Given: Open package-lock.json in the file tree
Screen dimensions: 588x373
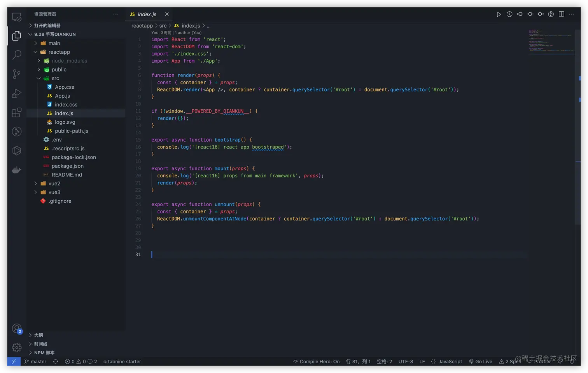Looking at the screenshot, I should (x=76, y=157).
